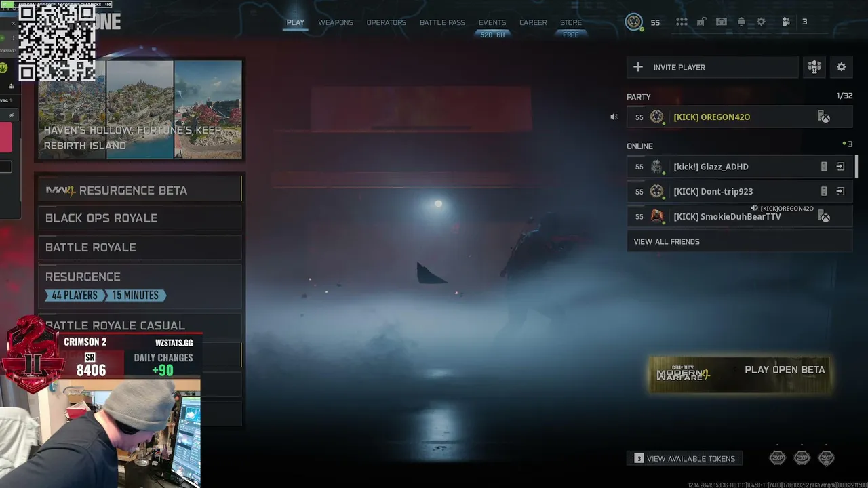Click the SR 8406 rating overlay
Viewport: 868px width, 488px height.
click(x=91, y=366)
